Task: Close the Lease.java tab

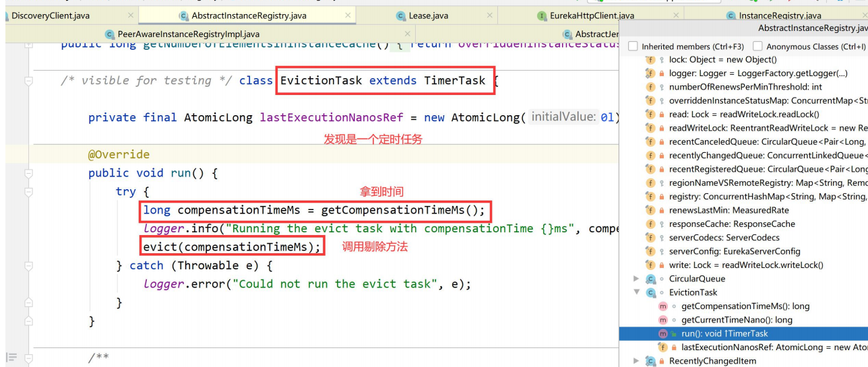Action: [489, 15]
